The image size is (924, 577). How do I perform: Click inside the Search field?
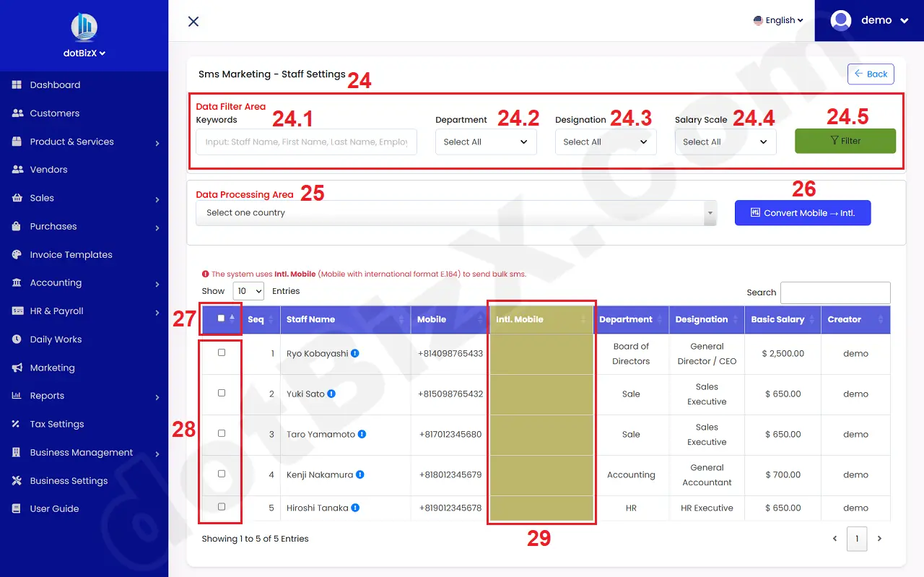(835, 292)
